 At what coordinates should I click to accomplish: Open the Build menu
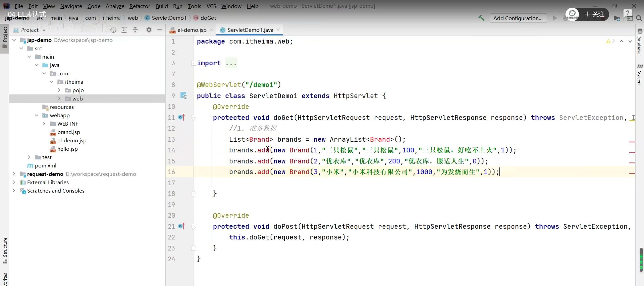(162, 6)
